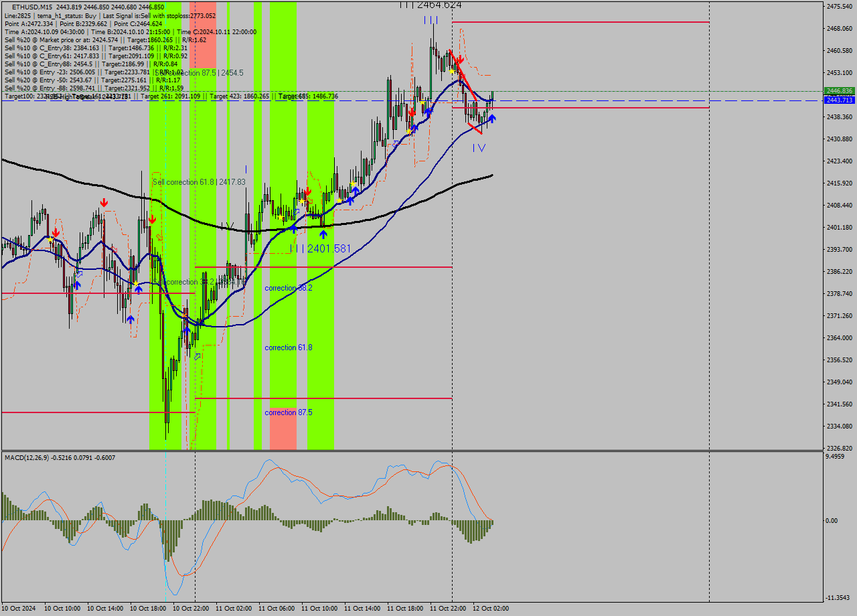The height and width of the screenshot is (616, 857).
Task: Click the 'Sell %10 @ C_Entry38: 2384.163' line
Action: coord(95,48)
